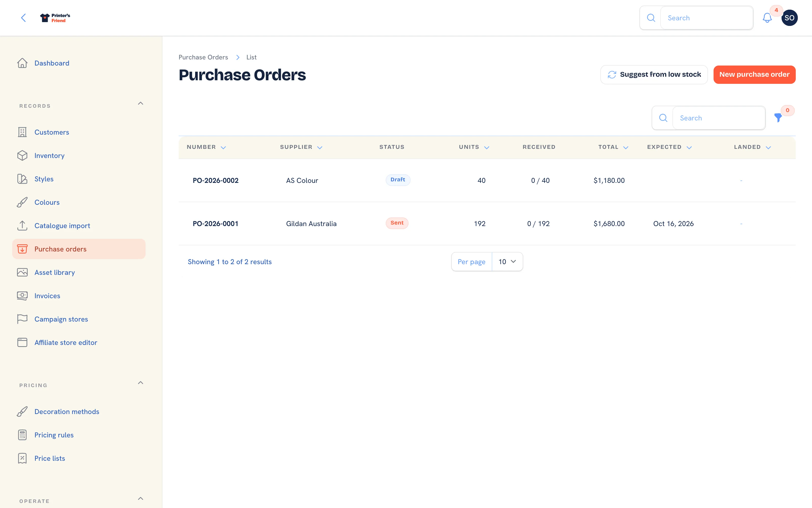Screen dimensions: 812x508
Task: Collapse the Operate sidebar section
Action: (141, 499)
